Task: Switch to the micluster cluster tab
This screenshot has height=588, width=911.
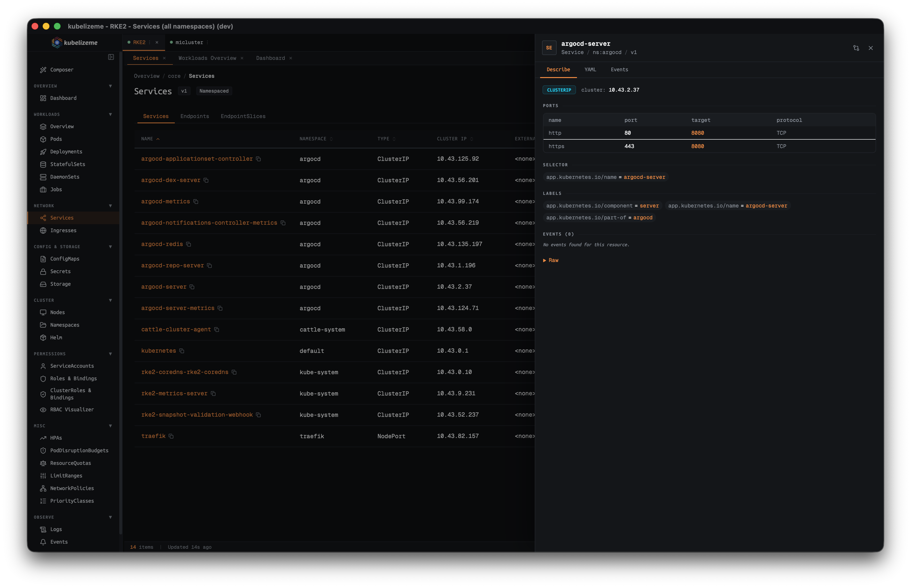Action: [x=189, y=42]
